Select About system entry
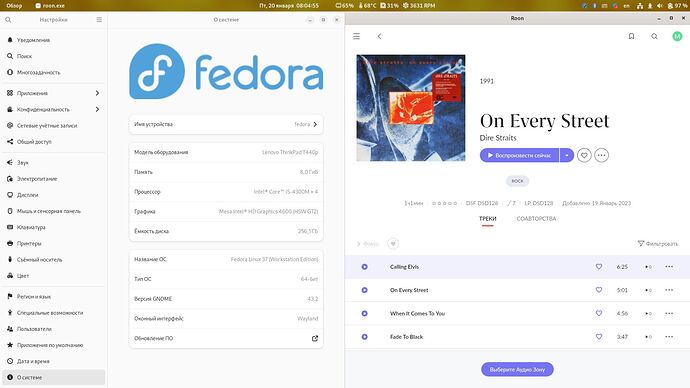This screenshot has width=690, height=388. click(54, 377)
